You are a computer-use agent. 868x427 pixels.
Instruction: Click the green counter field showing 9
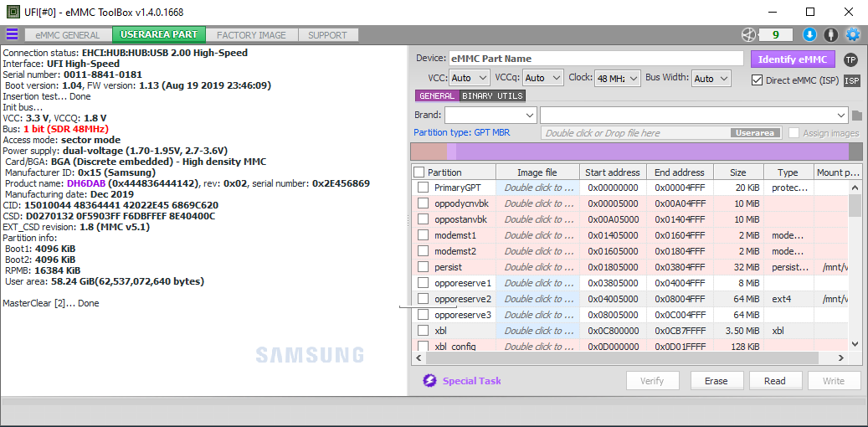tap(776, 35)
